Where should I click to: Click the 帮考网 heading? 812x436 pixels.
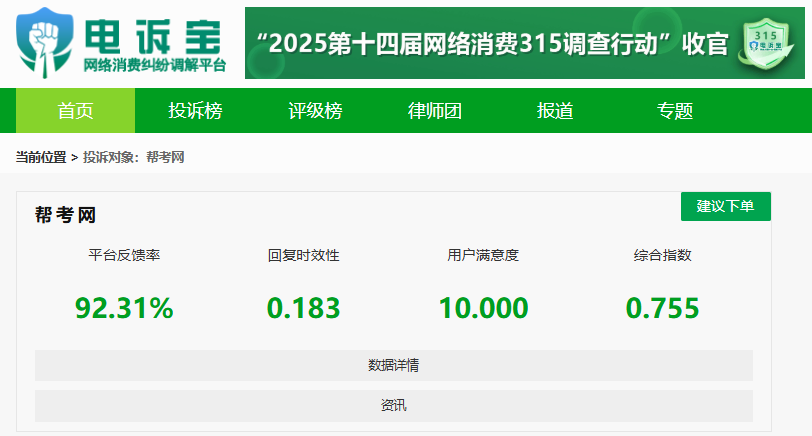tap(65, 215)
